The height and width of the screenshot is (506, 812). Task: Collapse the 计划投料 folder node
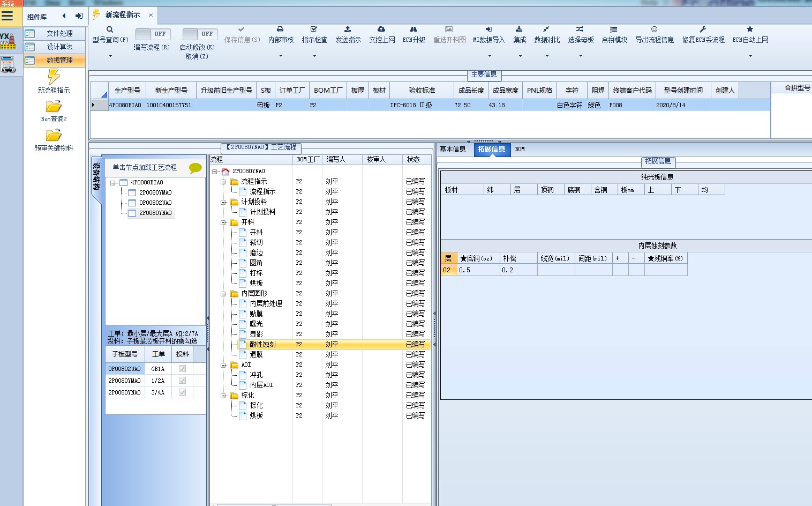tap(223, 202)
